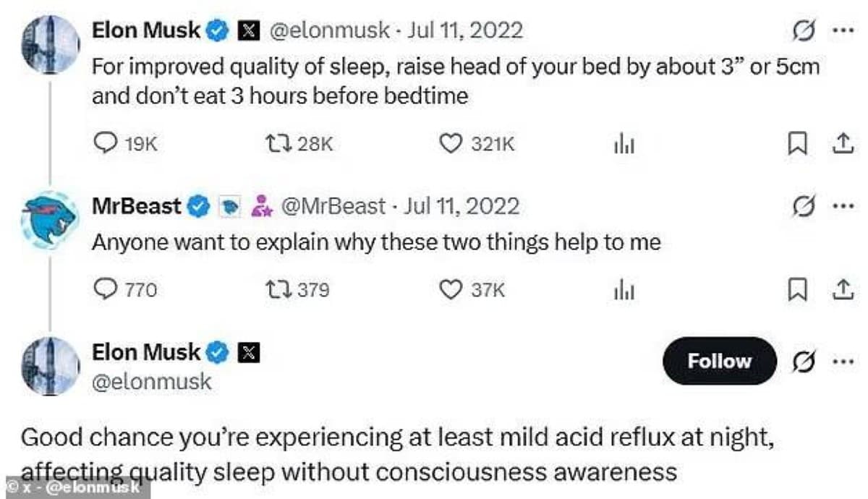Bookmark MrBeast's reply tweet
Image resolution: width=868 pixels, height=499 pixels.
pyautogui.click(x=796, y=290)
